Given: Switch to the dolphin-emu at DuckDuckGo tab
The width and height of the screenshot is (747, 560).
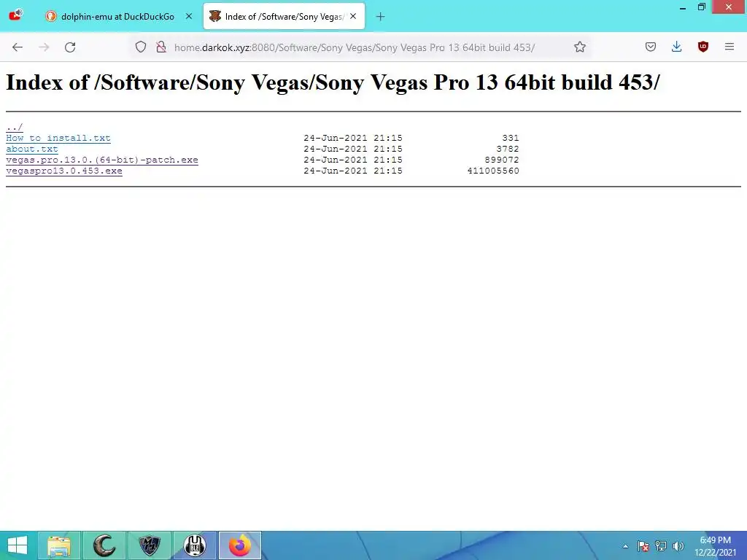Looking at the screenshot, I should coord(117,17).
